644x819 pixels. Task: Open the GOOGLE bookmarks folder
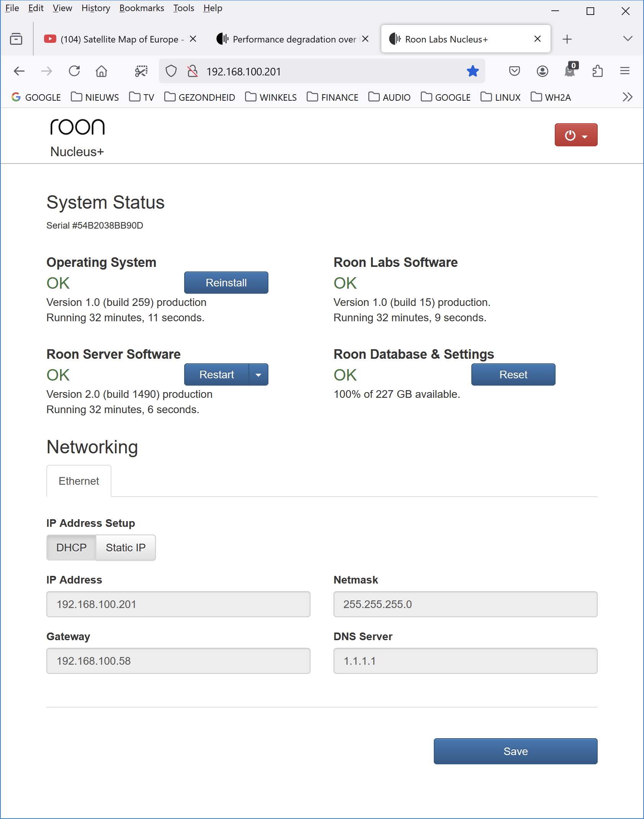tap(446, 97)
